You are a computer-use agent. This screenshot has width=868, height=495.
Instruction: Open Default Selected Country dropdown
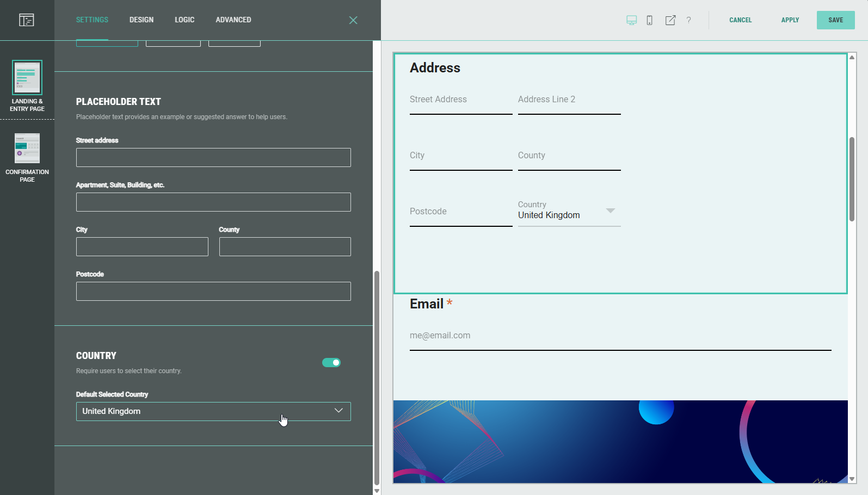pyautogui.click(x=213, y=411)
